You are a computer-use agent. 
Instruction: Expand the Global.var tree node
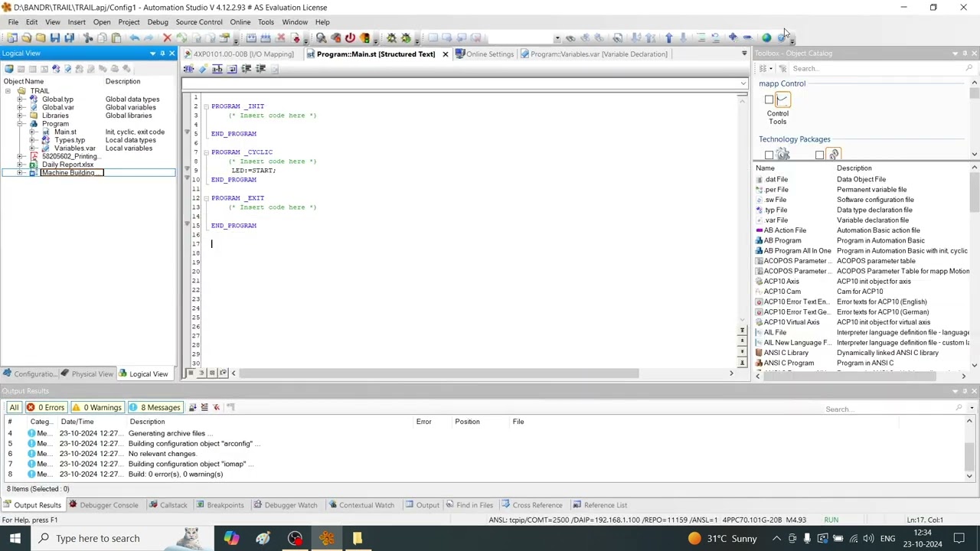21,107
